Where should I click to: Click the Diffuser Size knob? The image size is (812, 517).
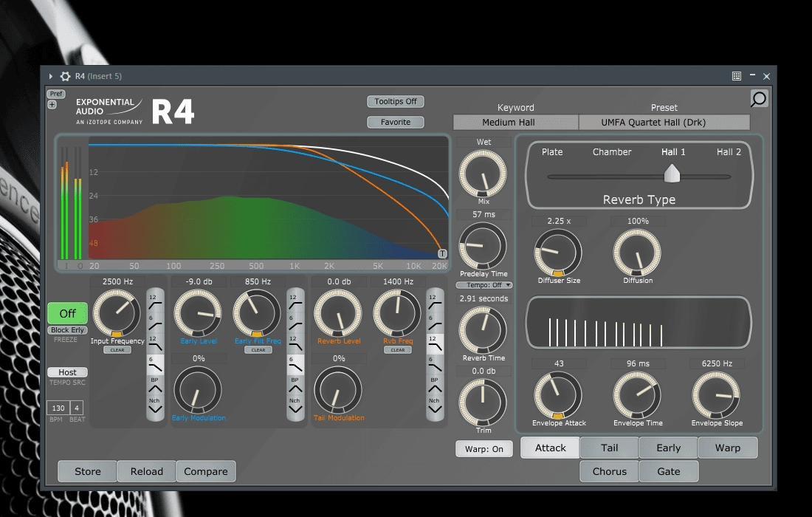558,253
